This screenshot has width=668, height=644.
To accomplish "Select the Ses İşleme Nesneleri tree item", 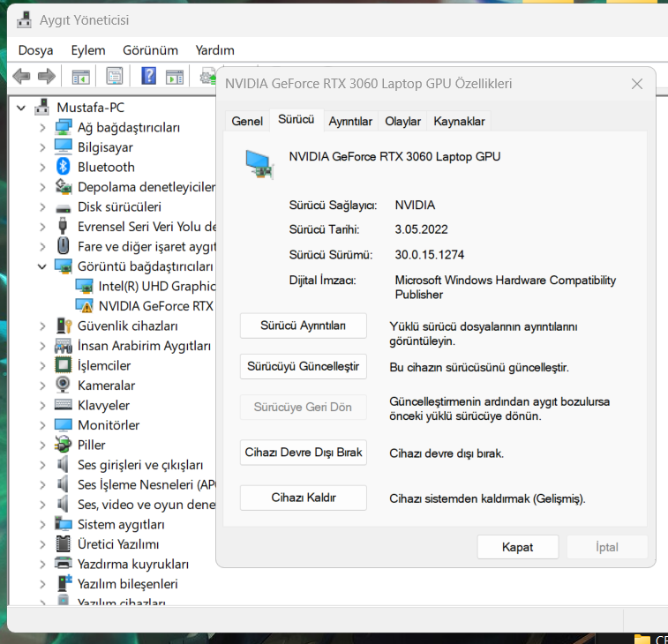I will [x=146, y=484].
